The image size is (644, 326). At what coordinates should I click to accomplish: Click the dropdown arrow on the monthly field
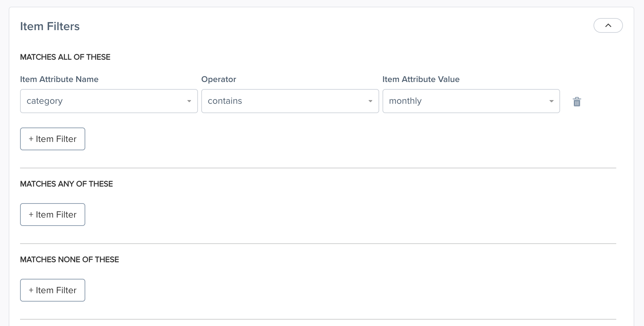coord(551,101)
